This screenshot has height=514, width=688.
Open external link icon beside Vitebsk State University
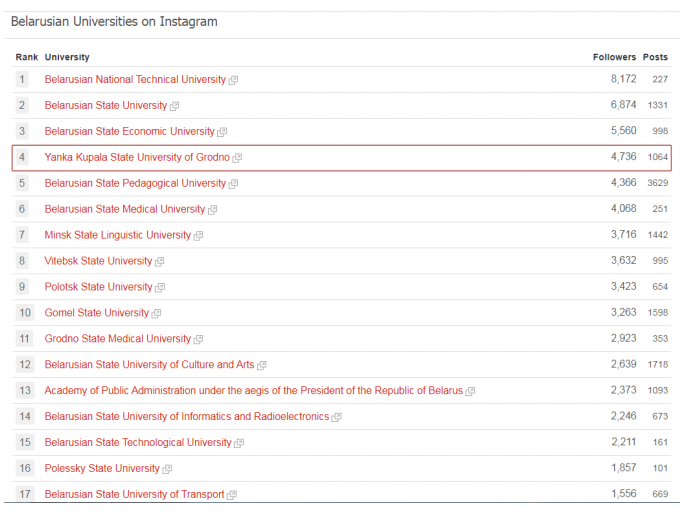coord(159,261)
